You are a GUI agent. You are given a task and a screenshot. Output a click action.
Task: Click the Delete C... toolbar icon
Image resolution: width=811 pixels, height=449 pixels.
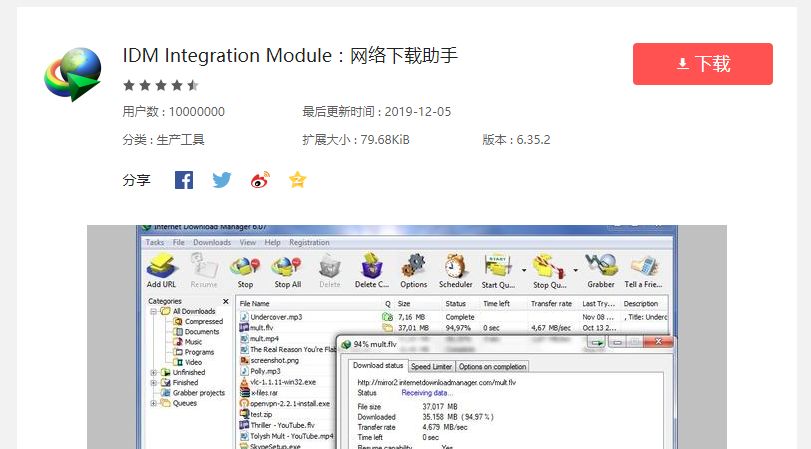(x=371, y=271)
